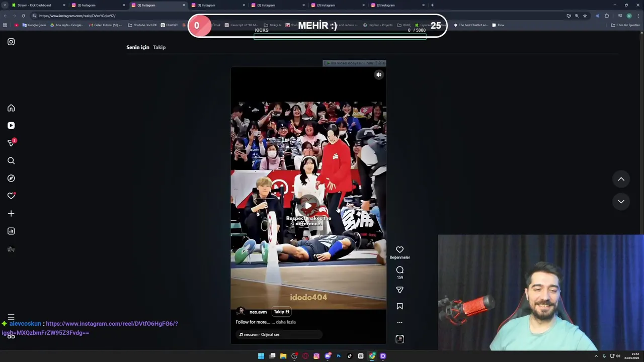Screen dimensions: 644x362
Task: Open The best ChatBot bookmark
Action: pos(471,25)
